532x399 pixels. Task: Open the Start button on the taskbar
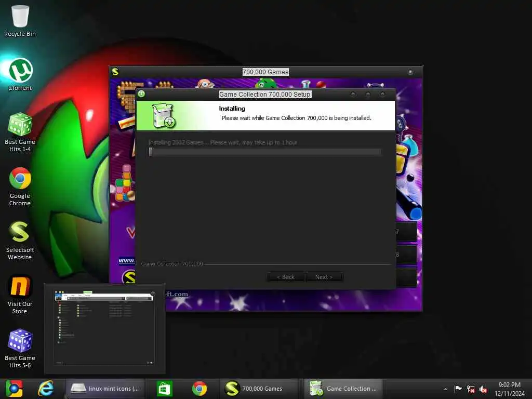pyautogui.click(x=14, y=389)
